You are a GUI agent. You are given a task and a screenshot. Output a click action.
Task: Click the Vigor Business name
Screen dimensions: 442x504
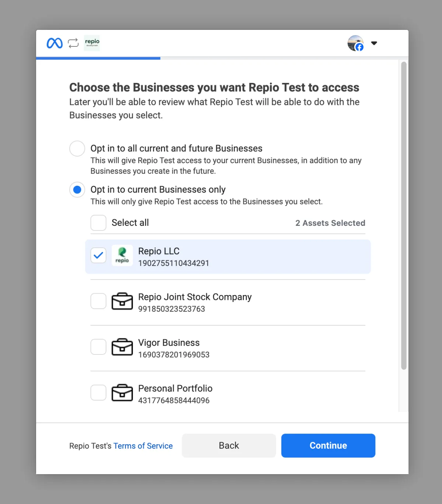(169, 343)
